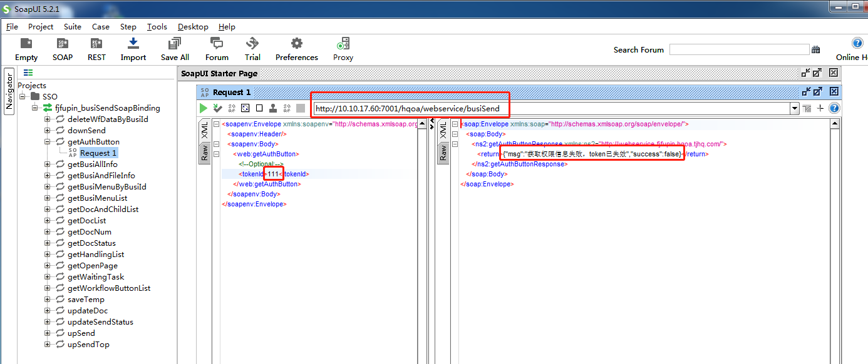The height and width of the screenshot is (364, 868).
Task: Click the binoculars Search Forum icon
Action: point(816,49)
